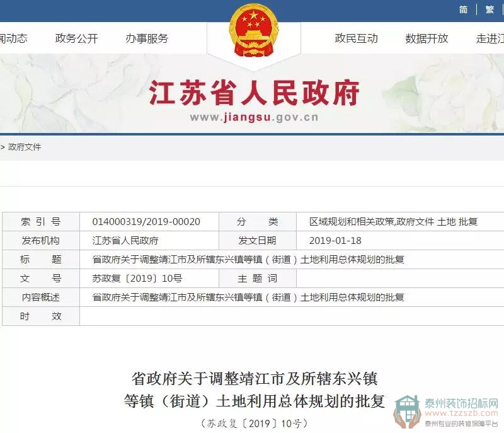The image size is (504, 433).
Task: Click the document number 苏政复〔2019〕10号 in table
Action: pyautogui.click(x=137, y=279)
